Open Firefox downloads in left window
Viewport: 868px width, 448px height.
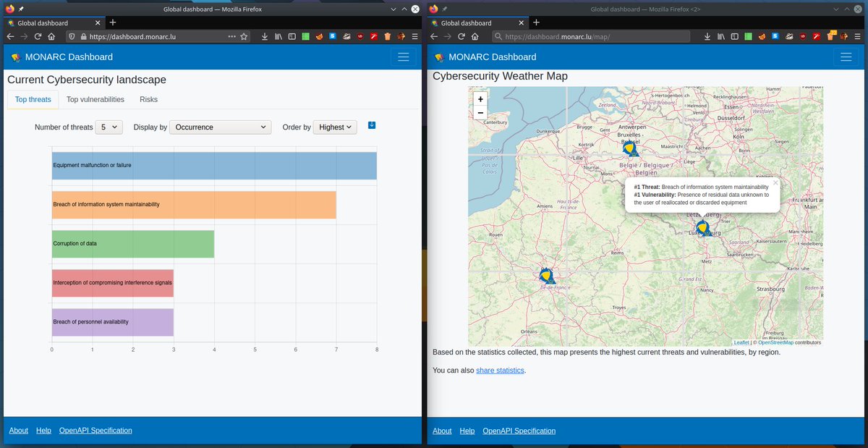pyautogui.click(x=264, y=36)
